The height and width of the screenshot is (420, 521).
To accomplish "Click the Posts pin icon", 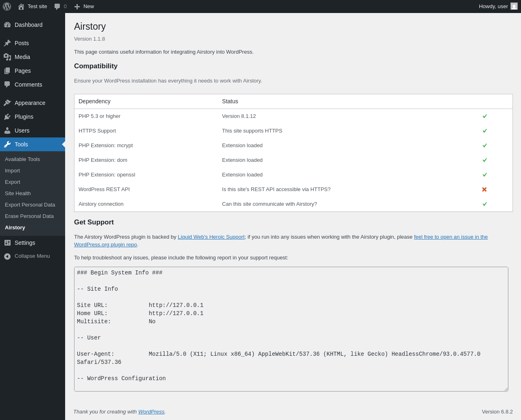I will (7, 43).
